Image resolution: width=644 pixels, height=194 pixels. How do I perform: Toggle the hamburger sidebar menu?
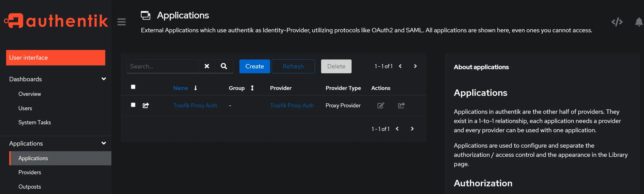121,22
